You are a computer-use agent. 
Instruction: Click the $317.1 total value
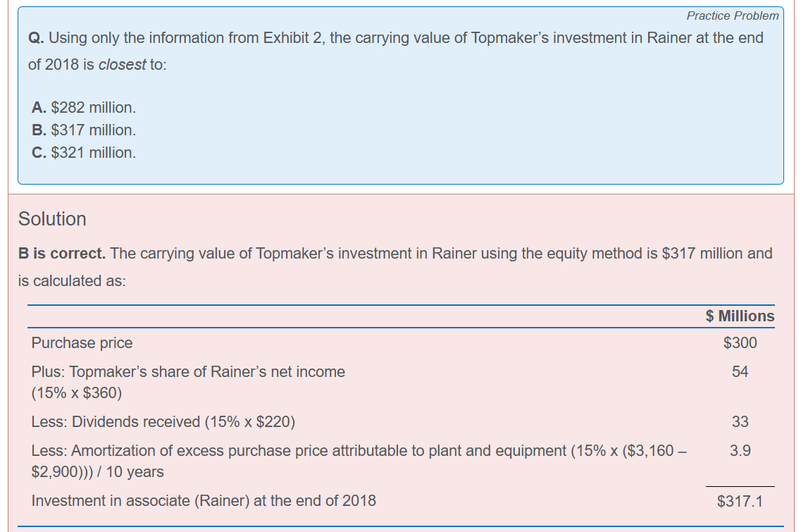(x=740, y=502)
